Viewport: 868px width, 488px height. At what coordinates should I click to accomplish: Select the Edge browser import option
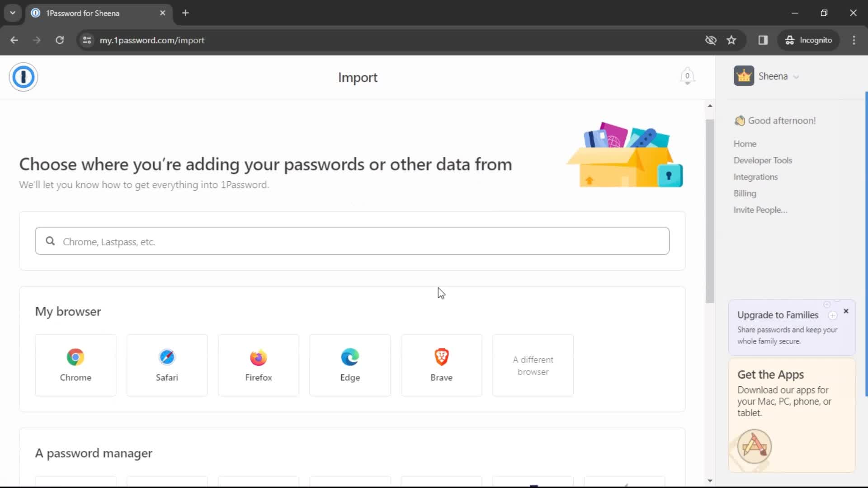(x=350, y=365)
